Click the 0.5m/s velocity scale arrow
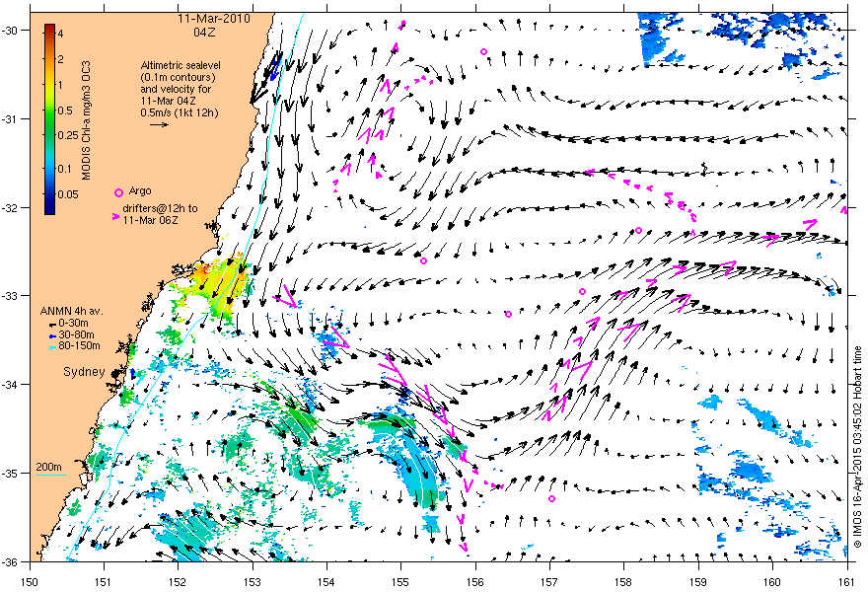This screenshot has width=868, height=592. 160,124
